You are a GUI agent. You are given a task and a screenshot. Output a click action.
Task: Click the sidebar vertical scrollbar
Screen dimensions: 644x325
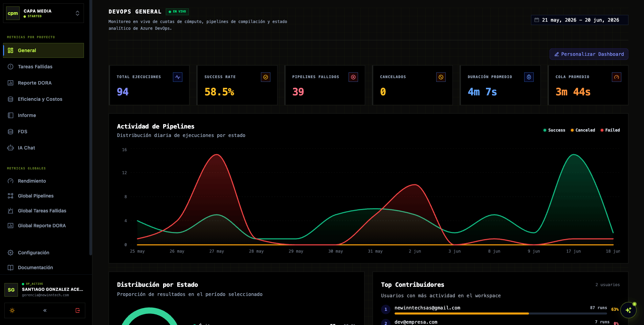[90, 128]
